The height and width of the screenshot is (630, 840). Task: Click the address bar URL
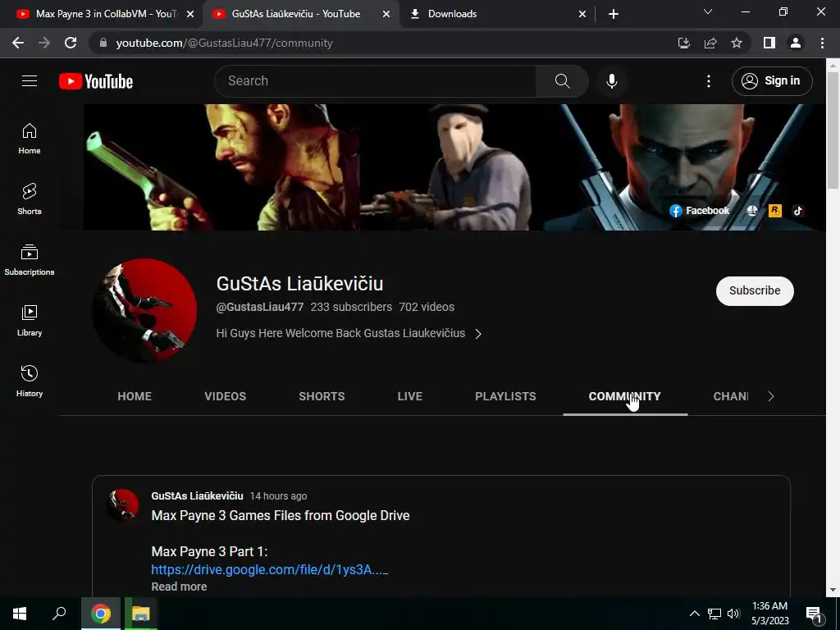point(224,43)
